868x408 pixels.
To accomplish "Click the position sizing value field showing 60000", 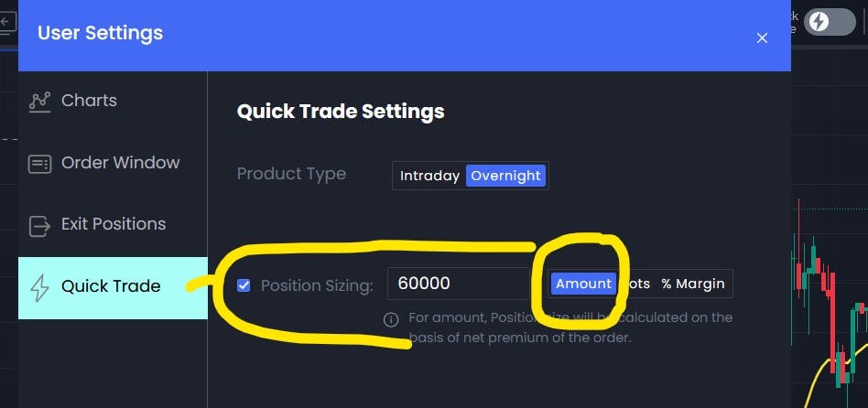I will tap(459, 284).
